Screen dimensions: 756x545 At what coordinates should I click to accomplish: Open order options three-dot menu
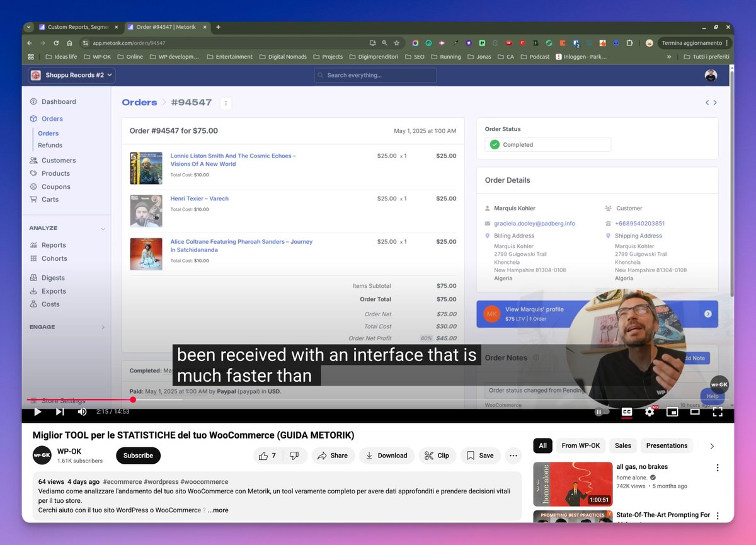pyautogui.click(x=226, y=103)
